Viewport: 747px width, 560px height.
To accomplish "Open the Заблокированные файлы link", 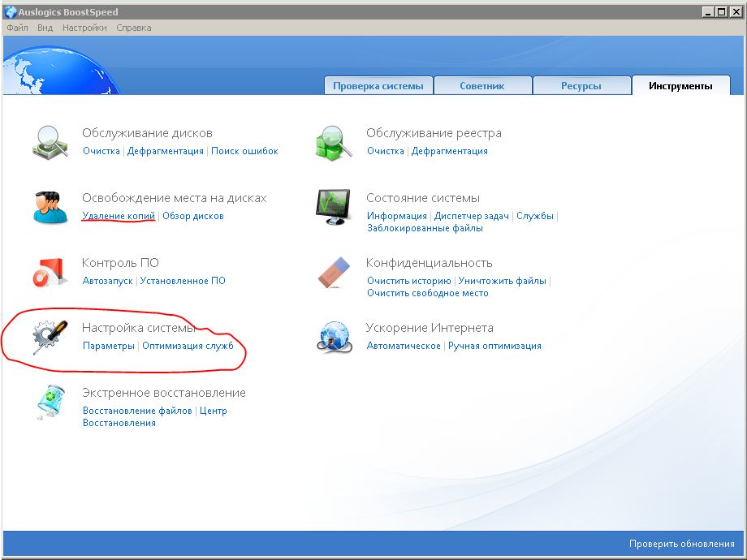I will coord(425,228).
